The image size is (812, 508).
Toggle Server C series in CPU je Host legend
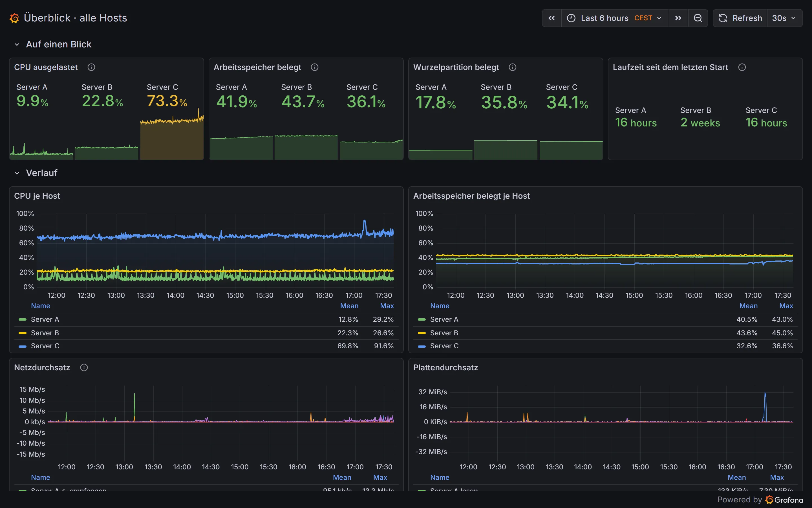click(45, 346)
